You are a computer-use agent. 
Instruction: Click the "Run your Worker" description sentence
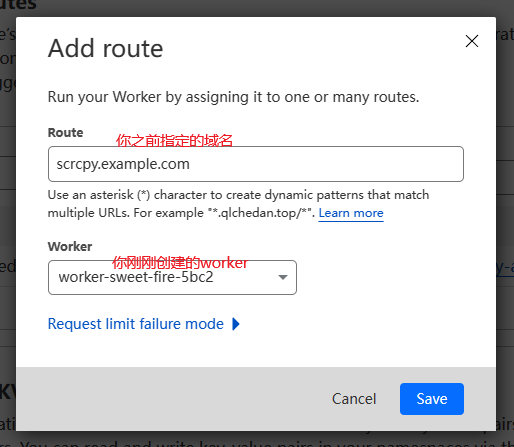pyautogui.click(x=233, y=97)
